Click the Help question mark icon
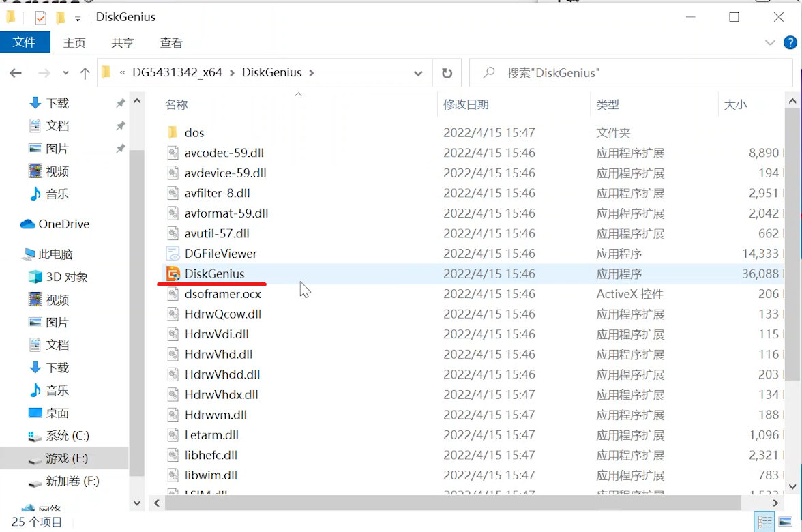 pyautogui.click(x=790, y=42)
